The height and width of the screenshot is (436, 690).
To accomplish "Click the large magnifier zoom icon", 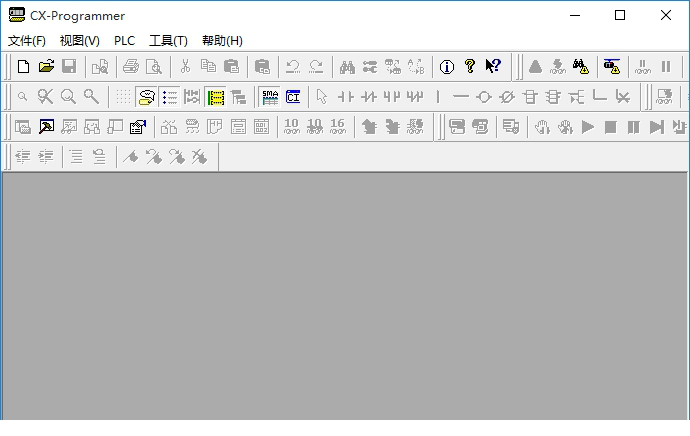I will pyautogui.click(x=68, y=97).
